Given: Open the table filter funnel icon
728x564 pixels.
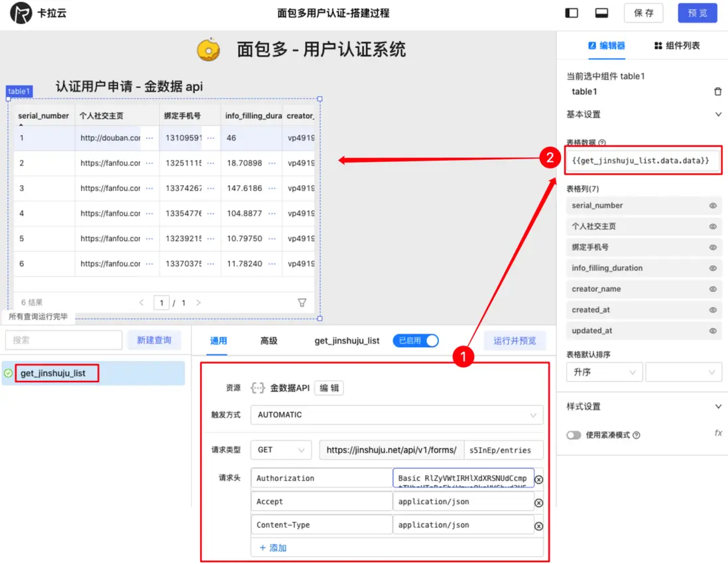Looking at the screenshot, I should [x=302, y=303].
